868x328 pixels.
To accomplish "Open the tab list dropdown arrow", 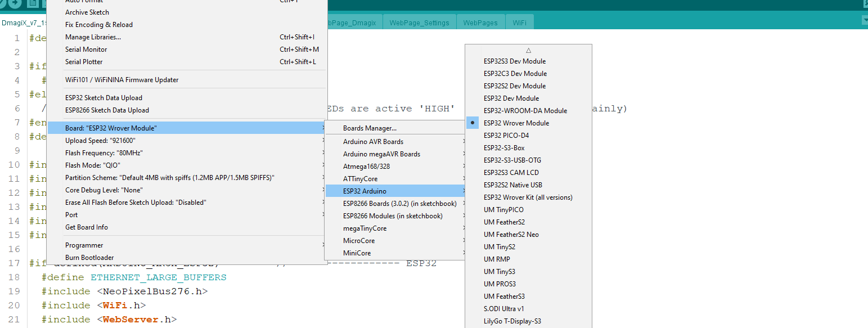I will [865, 20].
